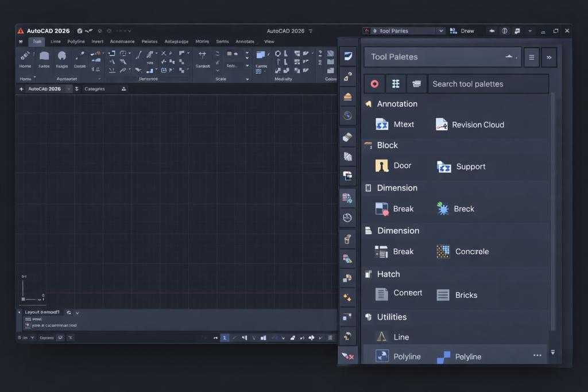The width and height of the screenshot is (588, 392).
Task: Collapse the Annotation category header
Action: tap(397, 104)
